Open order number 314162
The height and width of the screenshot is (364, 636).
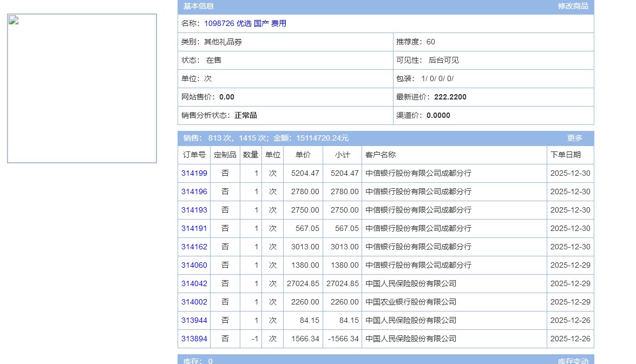point(194,247)
